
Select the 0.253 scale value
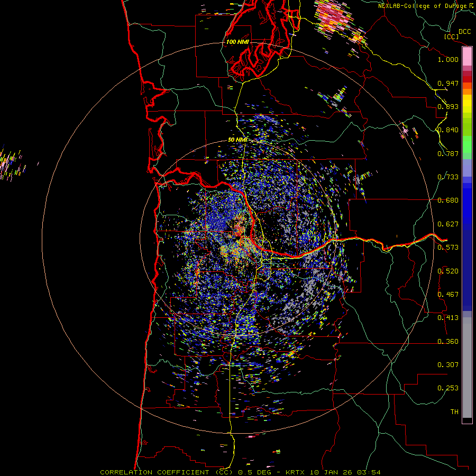(x=448, y=388)
